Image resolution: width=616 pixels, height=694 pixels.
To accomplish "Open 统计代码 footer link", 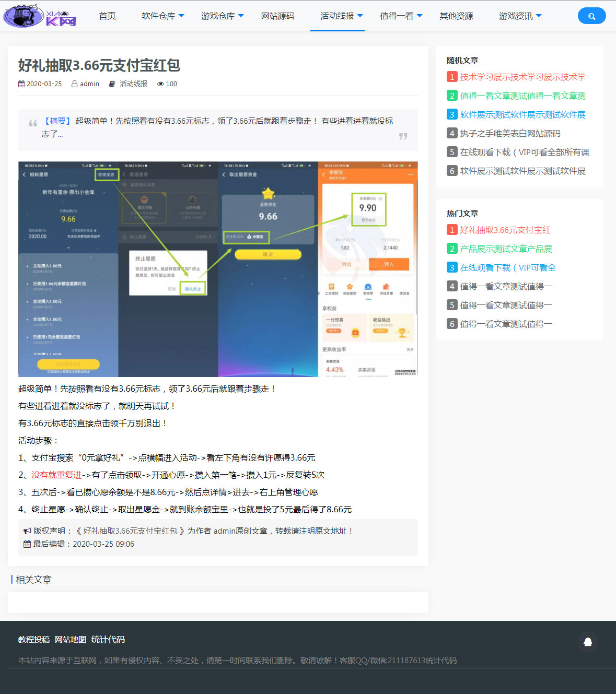I will pyautogui.click(x=108, y=639).
